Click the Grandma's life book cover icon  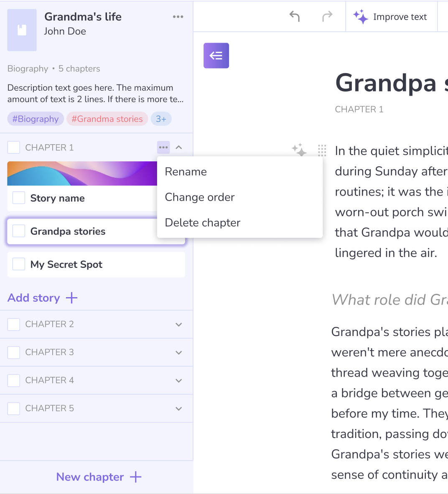tap(22, 30)
